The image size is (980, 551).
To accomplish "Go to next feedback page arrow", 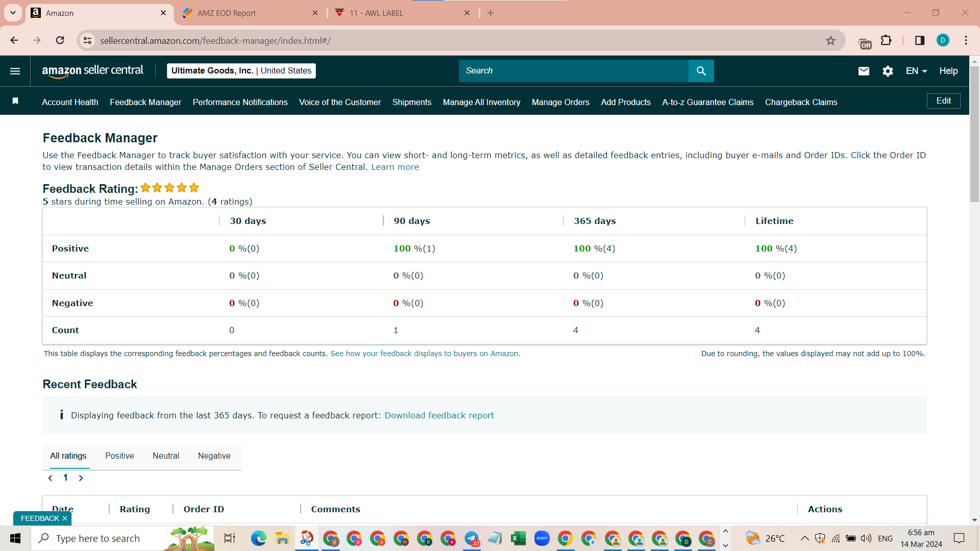I will [81, 478].
